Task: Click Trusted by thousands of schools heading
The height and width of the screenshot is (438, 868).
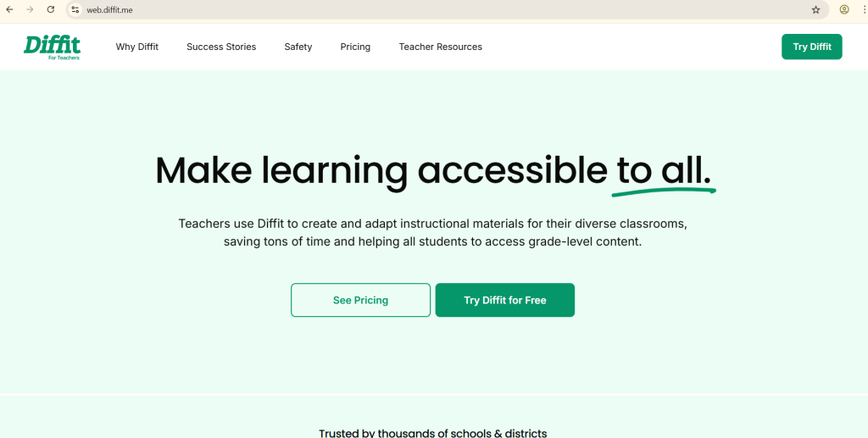Action: point(432,432)
